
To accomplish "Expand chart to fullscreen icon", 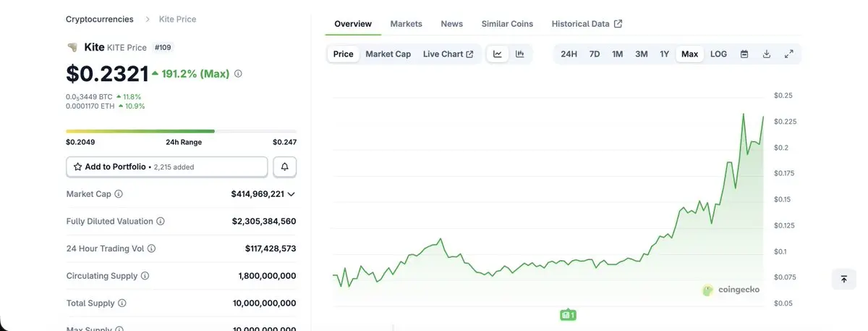I will (789, 54).
